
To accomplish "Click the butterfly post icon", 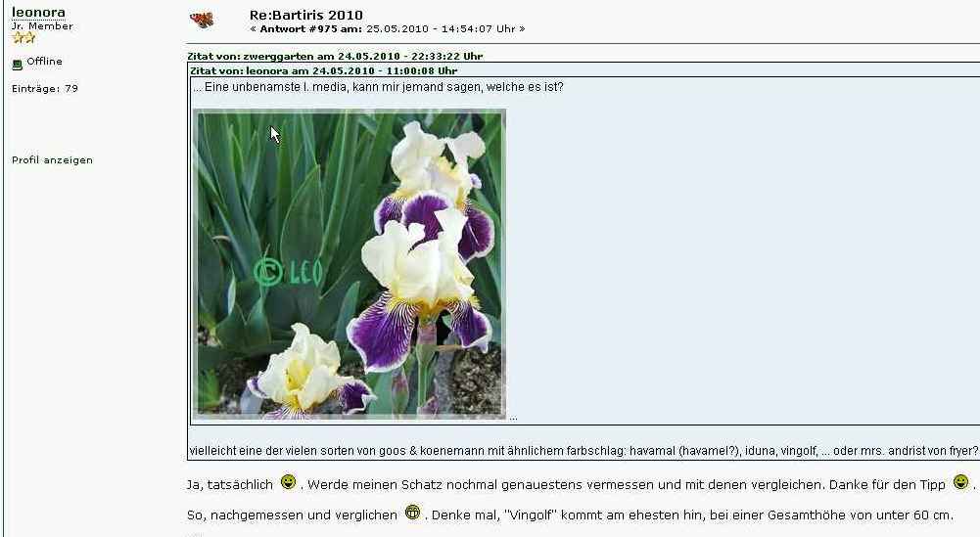I will coord(202,20).
